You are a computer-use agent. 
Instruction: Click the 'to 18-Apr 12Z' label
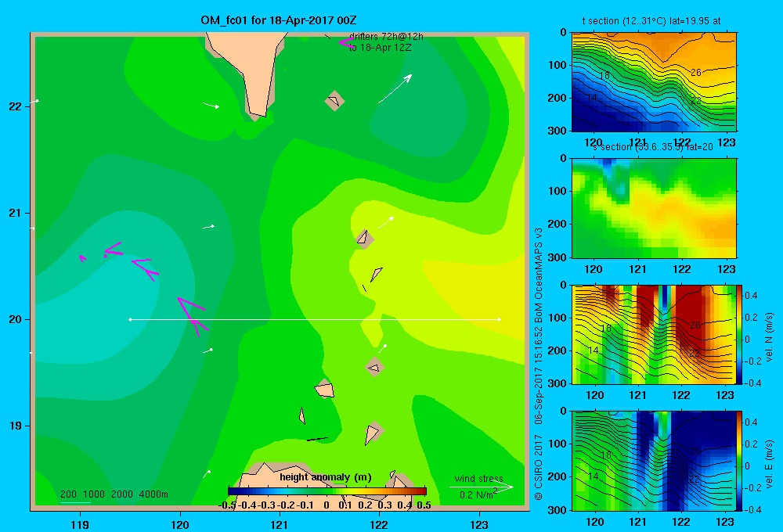pos(380,48)
